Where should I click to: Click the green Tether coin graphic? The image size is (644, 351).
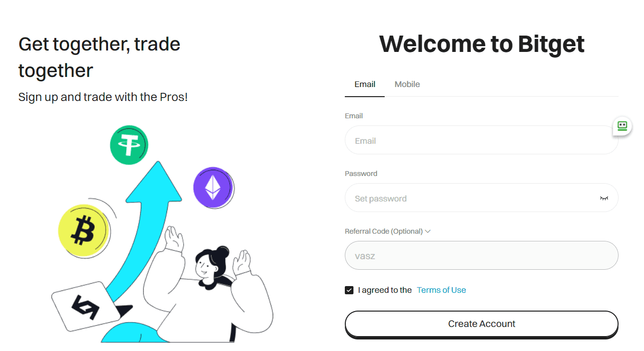coord(129,145)
